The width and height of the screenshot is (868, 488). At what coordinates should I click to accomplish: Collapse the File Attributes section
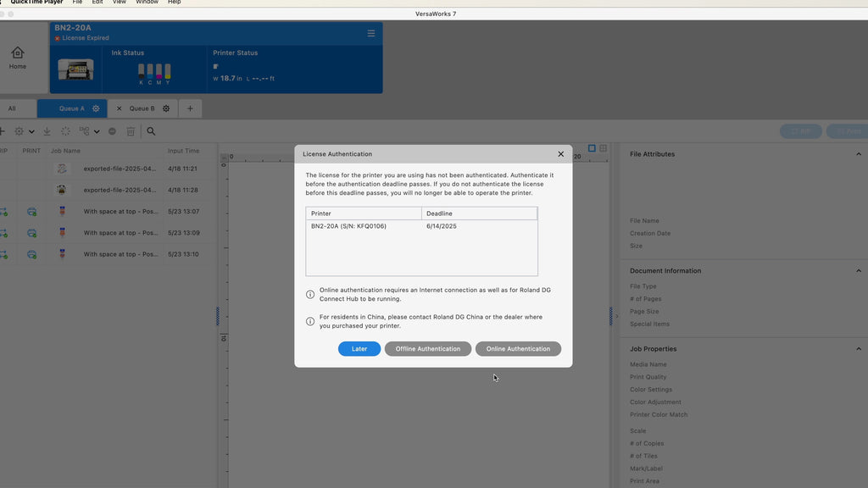click(859, 154)
